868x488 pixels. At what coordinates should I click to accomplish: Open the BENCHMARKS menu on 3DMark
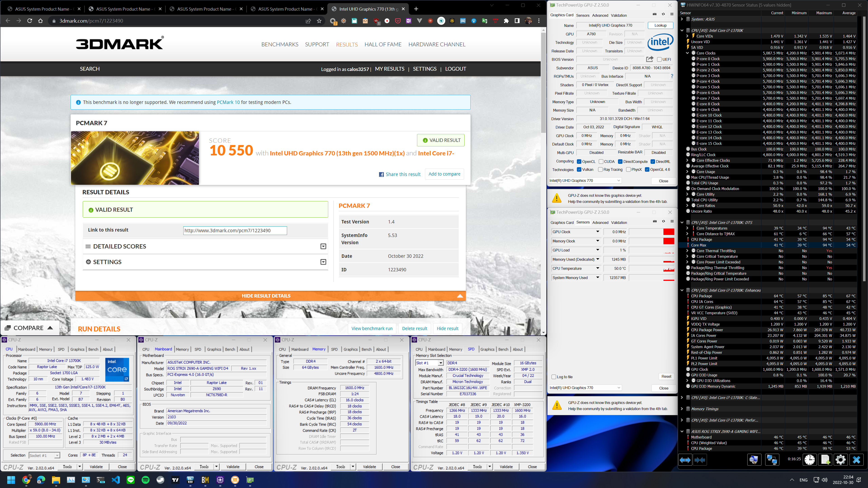click(280, 45)
